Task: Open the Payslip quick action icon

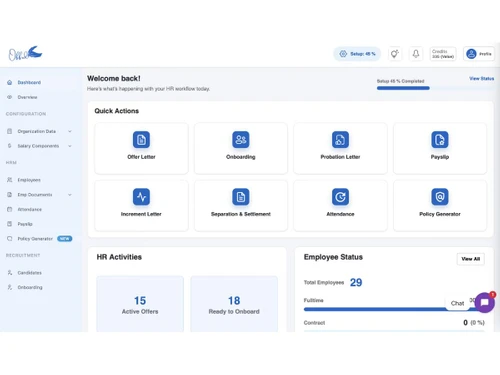Action: (440, 139)
